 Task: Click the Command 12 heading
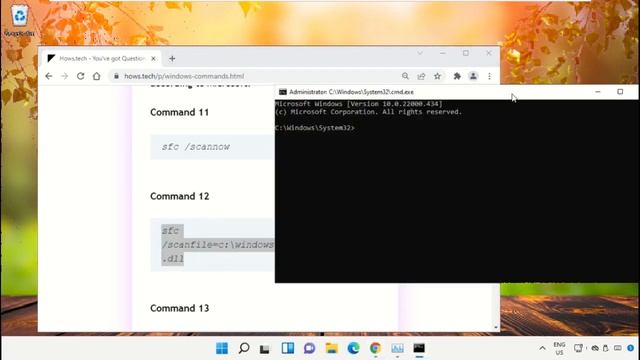[180, 196]
